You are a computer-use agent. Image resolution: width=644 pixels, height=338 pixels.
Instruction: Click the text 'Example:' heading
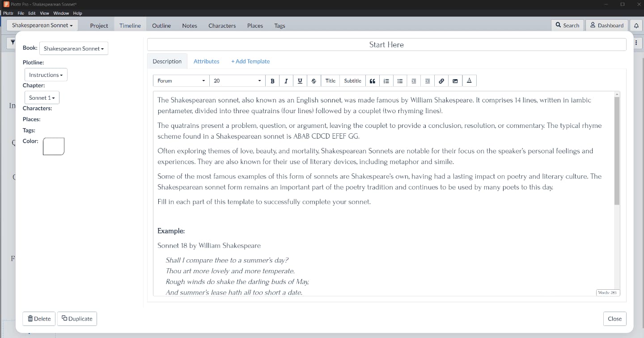pos(171,231)
